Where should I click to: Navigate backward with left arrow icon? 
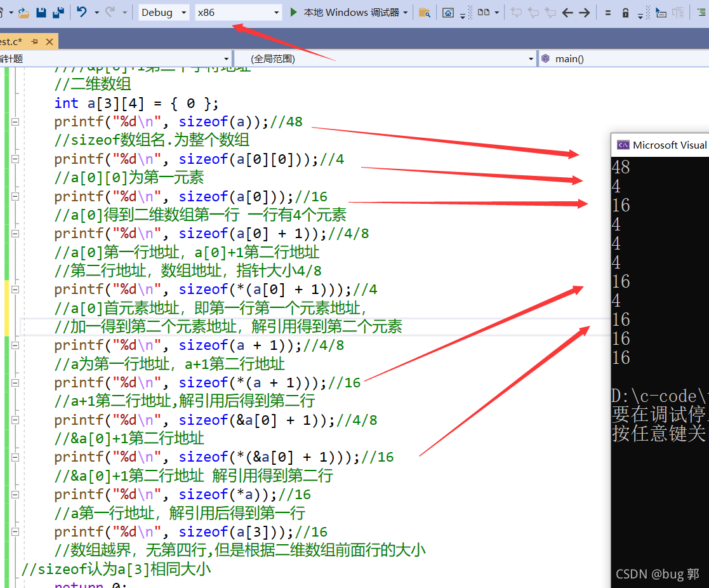pos(567,13)
